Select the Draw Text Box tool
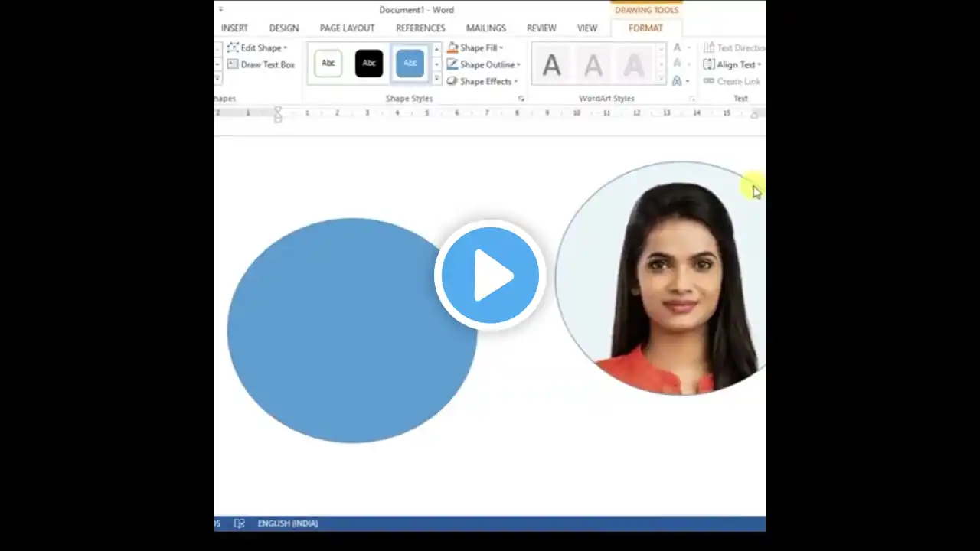The height and width of the screenshot is (551, 980). (263, 64)
